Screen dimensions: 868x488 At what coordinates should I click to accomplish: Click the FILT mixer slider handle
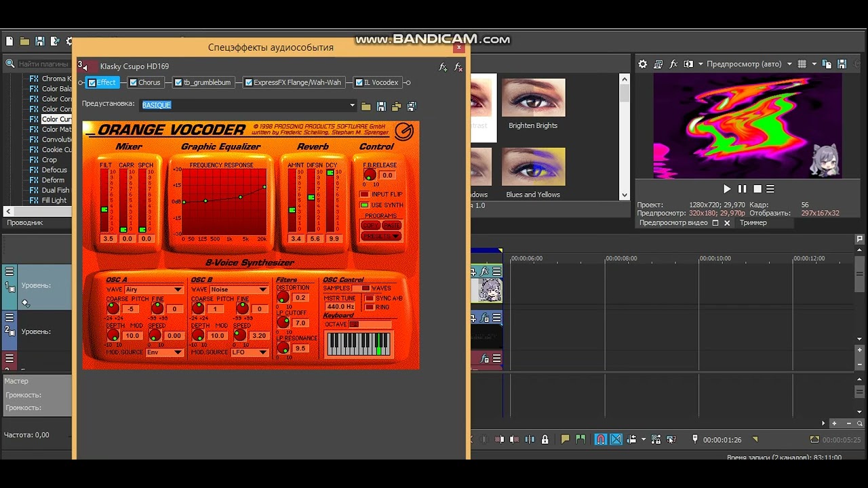pyautogui.click(x=104, y=209)
